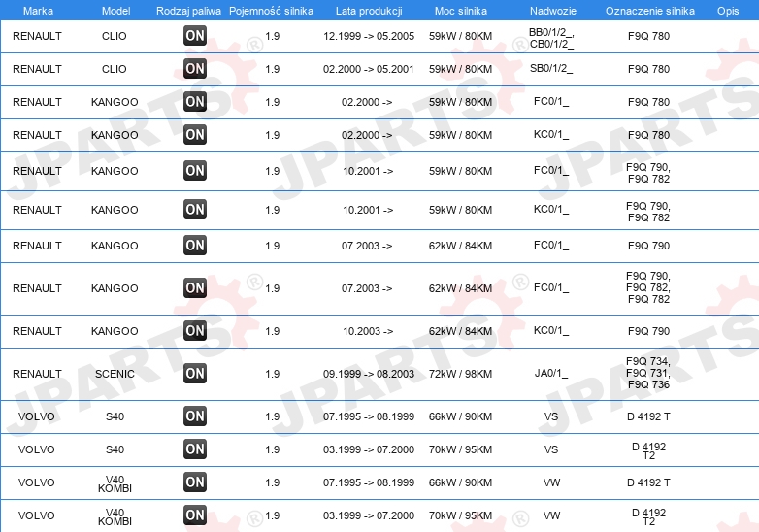Click ON icon in Volvo S40 70kW row

click(x=194, y=449)
